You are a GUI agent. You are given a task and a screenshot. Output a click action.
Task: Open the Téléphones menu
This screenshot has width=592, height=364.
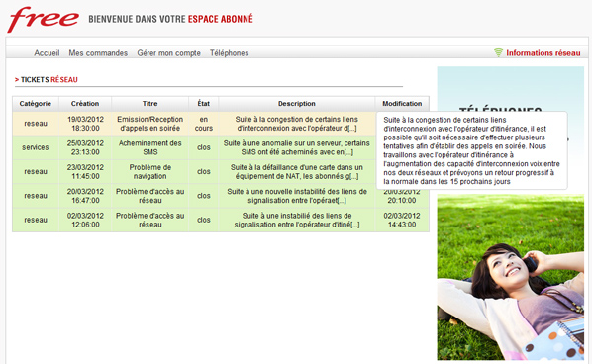point(229,53)
